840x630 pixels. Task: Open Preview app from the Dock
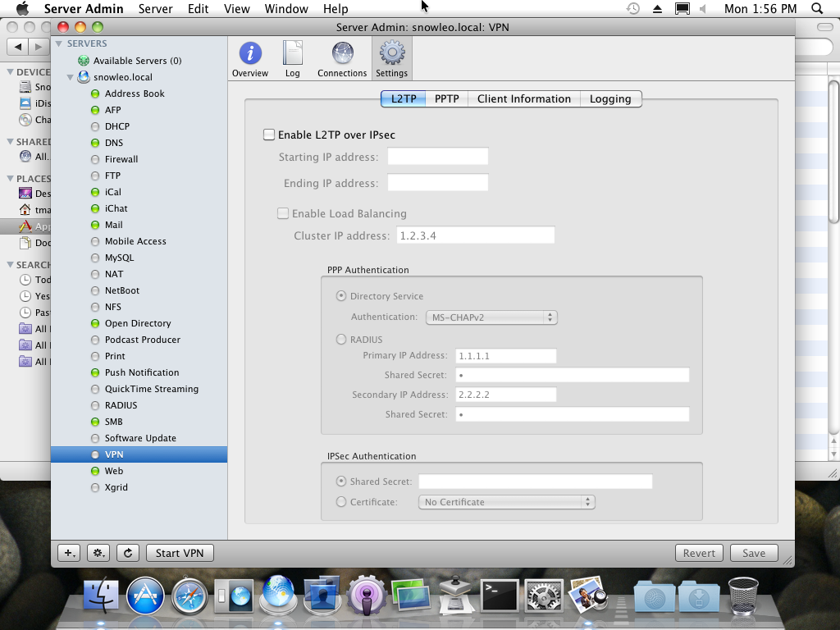(x=587, y=595)
